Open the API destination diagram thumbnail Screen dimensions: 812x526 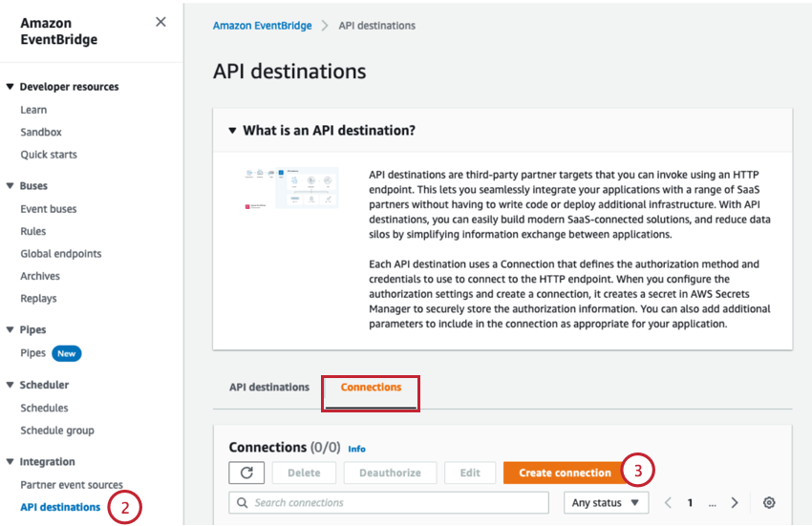pos(291,188)
